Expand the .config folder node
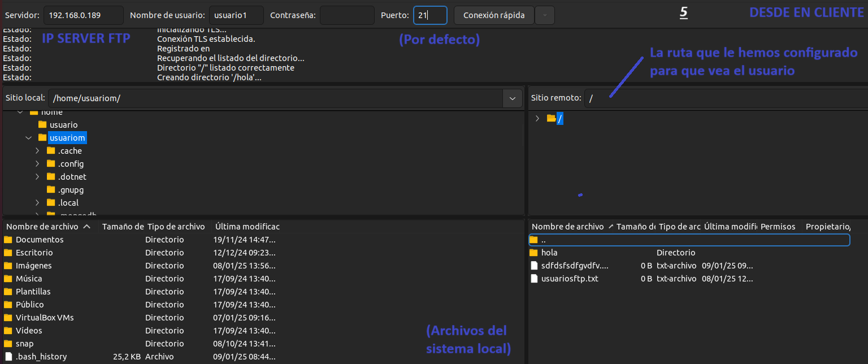This screenshot has width=868, height=364. point(37,164)
